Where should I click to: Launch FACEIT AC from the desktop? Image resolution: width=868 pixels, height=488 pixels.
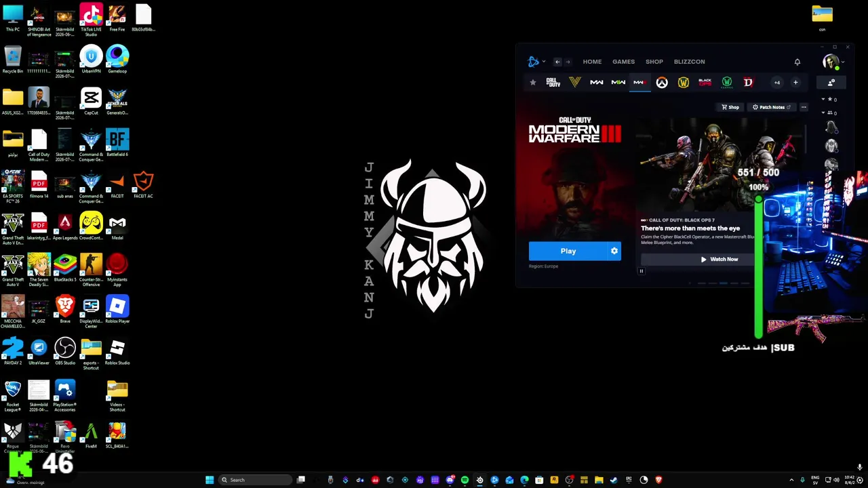(143, 185)
